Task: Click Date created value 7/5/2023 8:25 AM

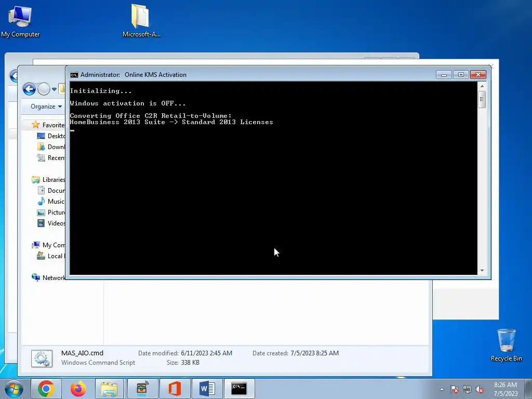Action: point(314,353)
